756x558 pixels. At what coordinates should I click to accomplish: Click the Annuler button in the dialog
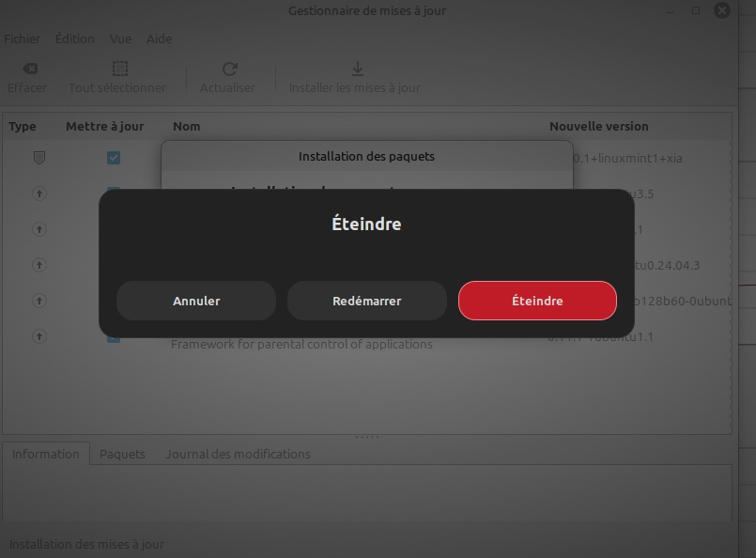(196, 301)
